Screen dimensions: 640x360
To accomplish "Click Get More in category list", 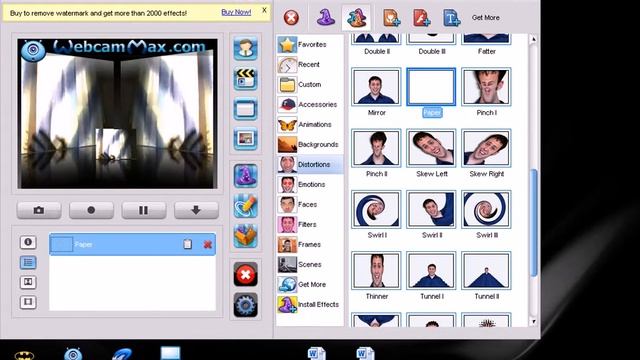I will pyautogui.click(x=309, y=284).
